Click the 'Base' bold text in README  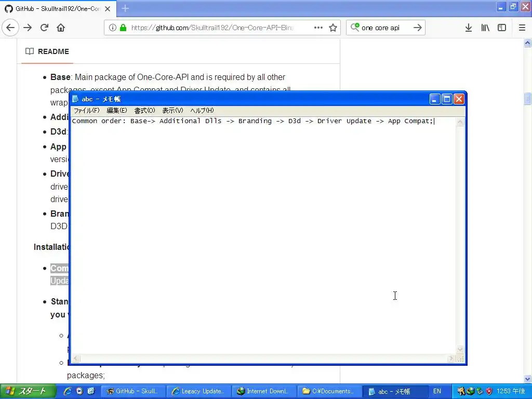coord(60,77)
